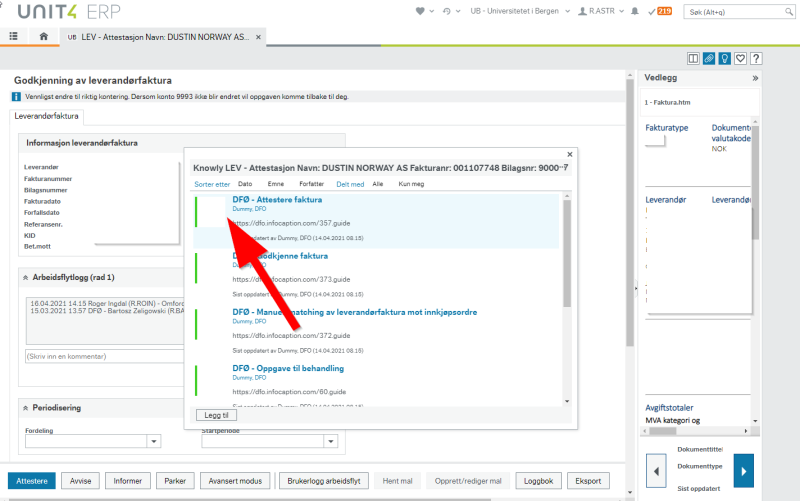800x501 pixels.
Task: Go to next document with blue arrow
Action: (x=744, y=471)
